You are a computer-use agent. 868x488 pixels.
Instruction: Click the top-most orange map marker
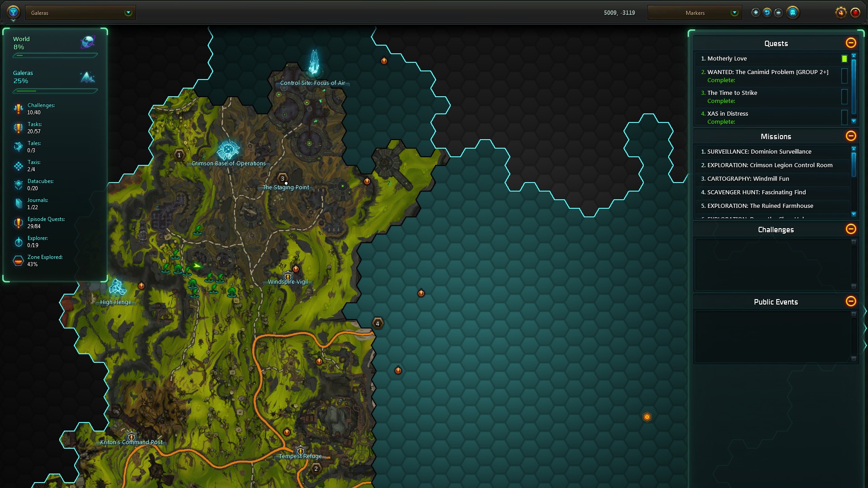pyautogui.click(x=384, y=61)
